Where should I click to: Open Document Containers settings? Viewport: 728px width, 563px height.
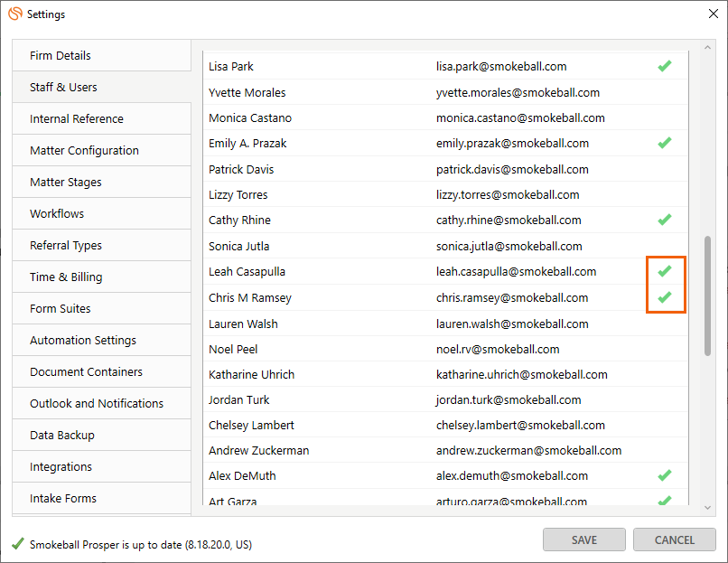pyautogui.click(x=102, y=371)
